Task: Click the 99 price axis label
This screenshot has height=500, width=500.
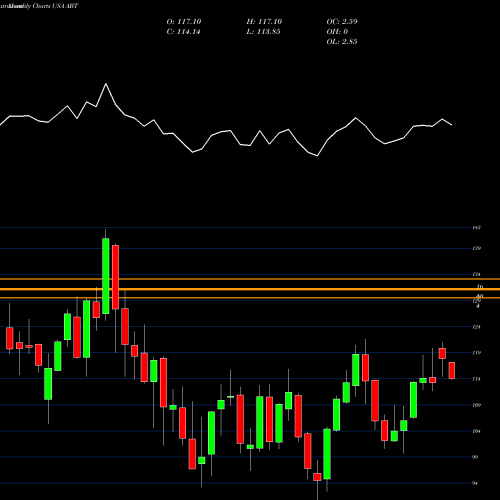Action: tap(476, 457)
